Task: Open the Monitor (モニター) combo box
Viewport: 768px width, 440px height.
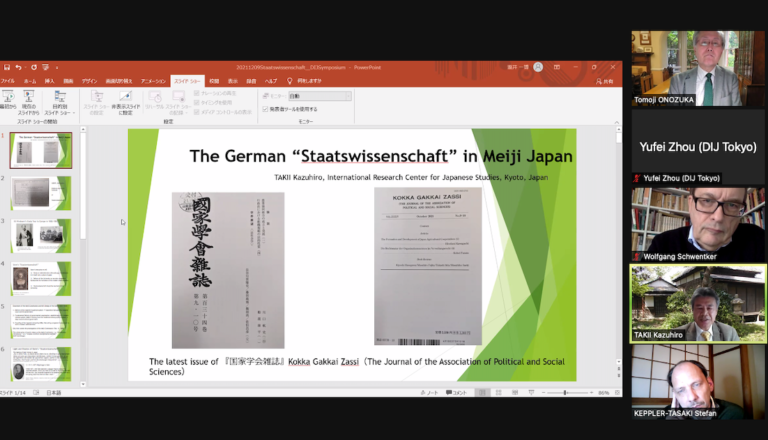Action: tap(319, 96)
